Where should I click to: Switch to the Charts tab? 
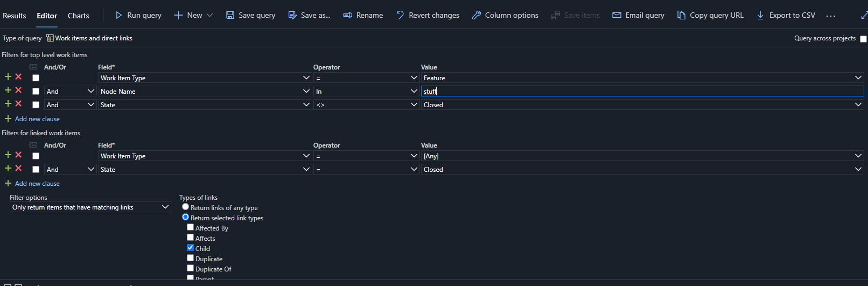coord(79,16)
